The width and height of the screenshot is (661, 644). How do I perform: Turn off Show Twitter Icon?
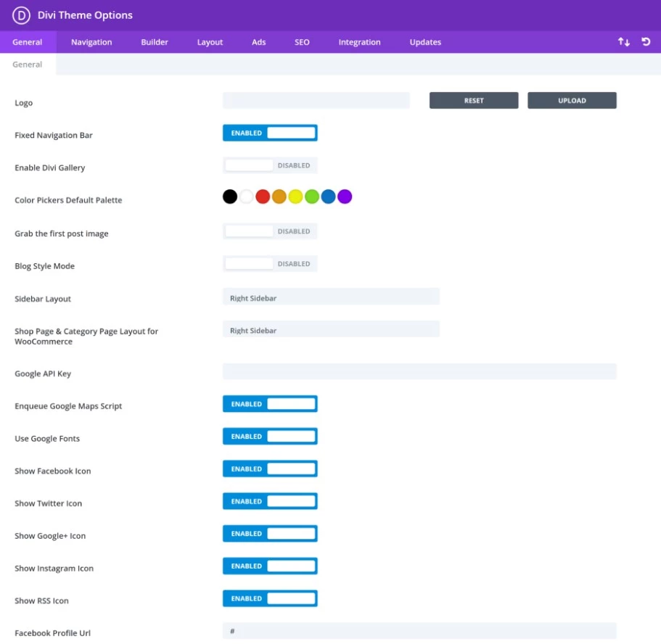click(270, 501)
